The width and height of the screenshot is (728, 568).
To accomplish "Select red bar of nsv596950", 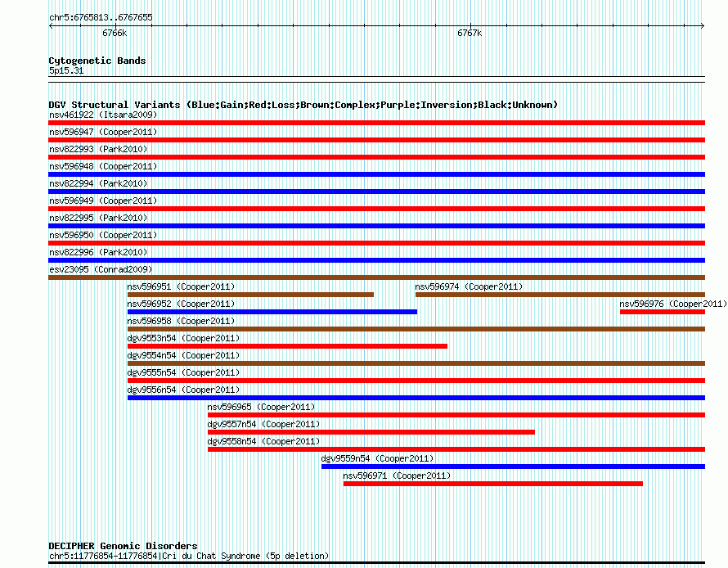I will [x=376, y=243].
